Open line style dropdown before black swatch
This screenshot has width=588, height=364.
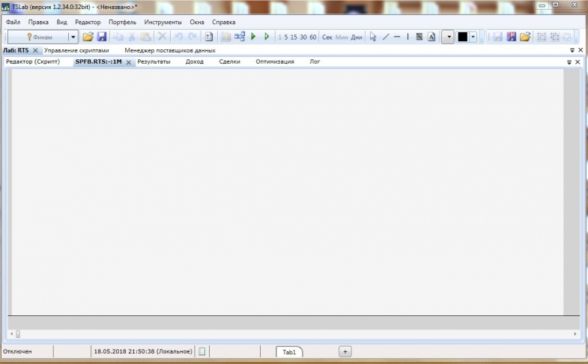pyautogui.click(x=448, y=37)
